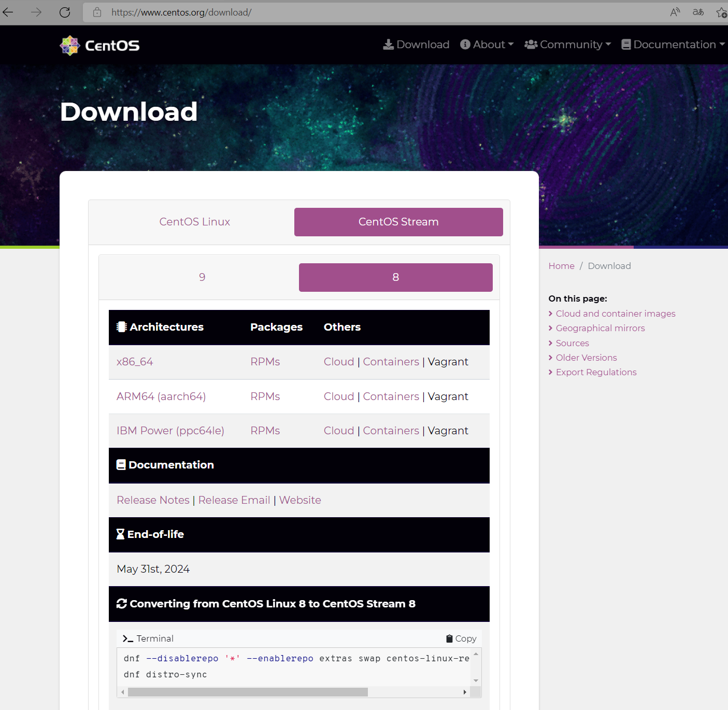Jump to Sources section
The width and height of the screenshot is (728, 710).
(573, 343)
